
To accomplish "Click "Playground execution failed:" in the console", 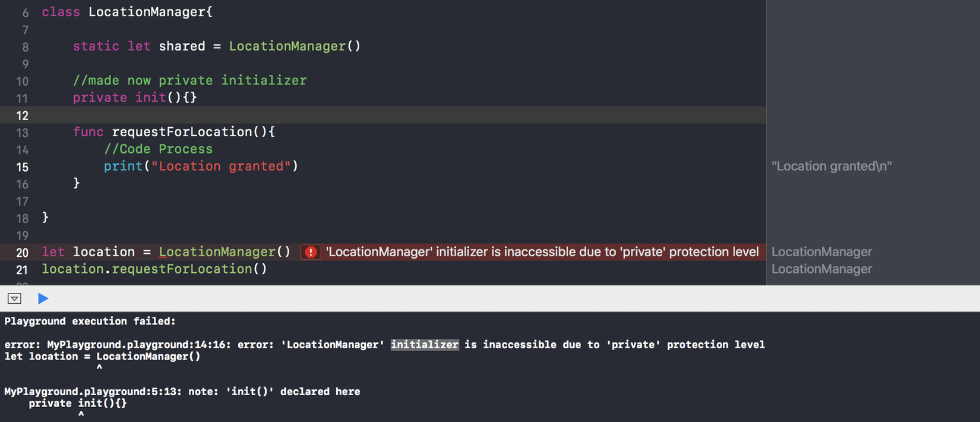I will (x=90, y=322).
